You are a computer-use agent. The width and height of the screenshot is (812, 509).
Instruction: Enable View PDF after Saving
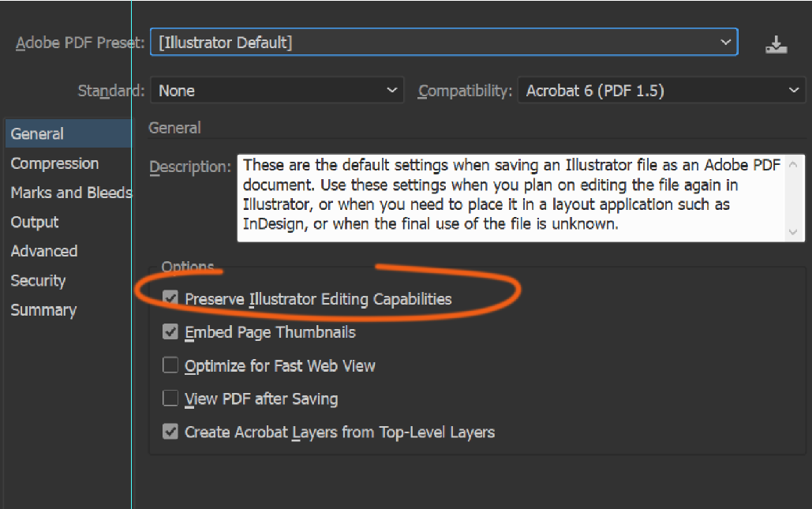pos(170,399)
